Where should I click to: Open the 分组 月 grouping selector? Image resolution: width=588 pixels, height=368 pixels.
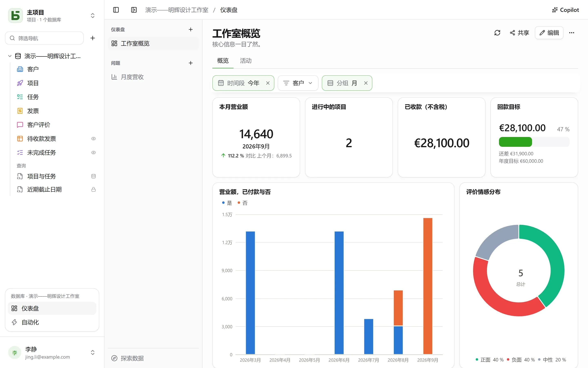[x=342, y=83]
